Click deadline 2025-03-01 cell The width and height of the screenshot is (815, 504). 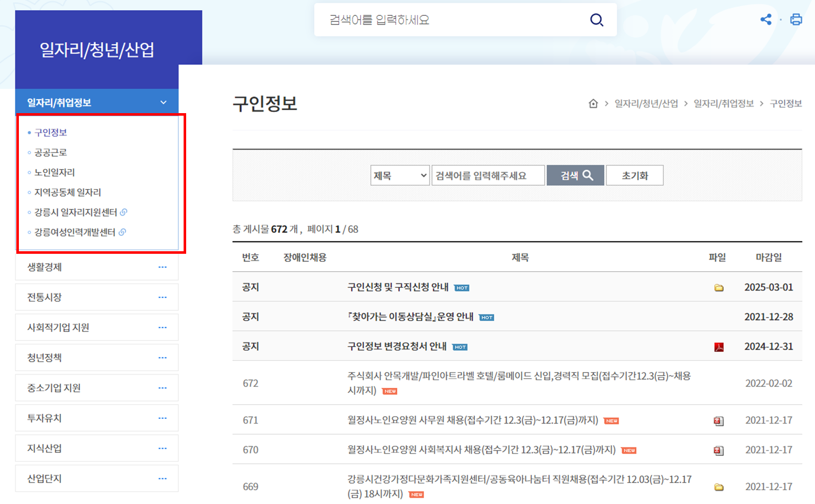769,287
